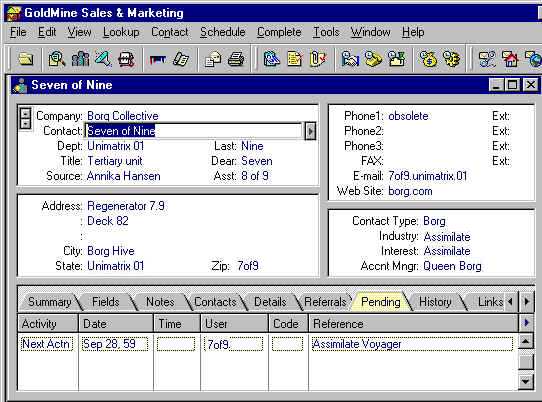Image resolution: width=542 pixels, height=402 pixels.
Task: Click the globe internet toolbar icon
Action: coord(533,59)
